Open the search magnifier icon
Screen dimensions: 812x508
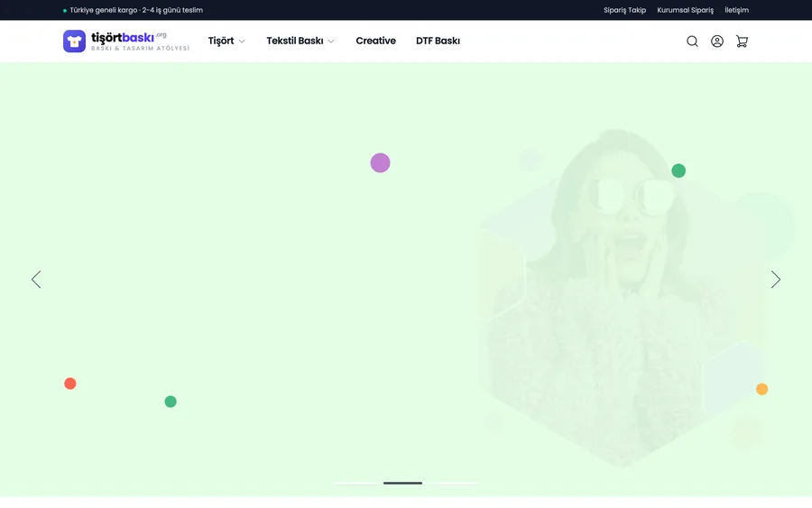[692, 41]
